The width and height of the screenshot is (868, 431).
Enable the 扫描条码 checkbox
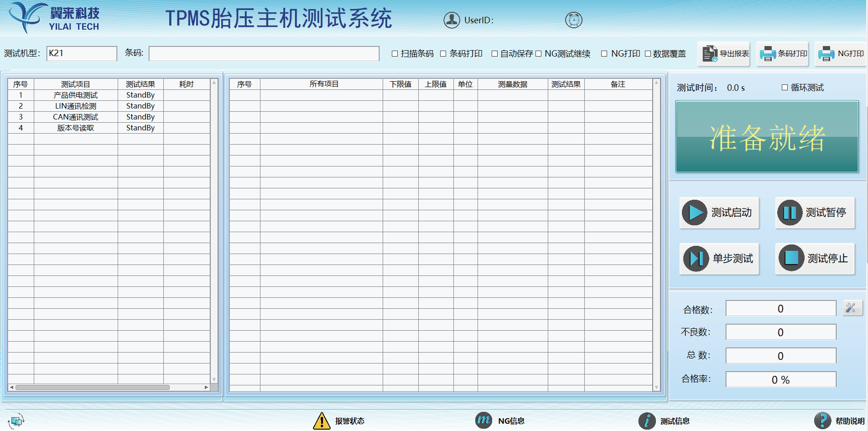coord(395,54)
